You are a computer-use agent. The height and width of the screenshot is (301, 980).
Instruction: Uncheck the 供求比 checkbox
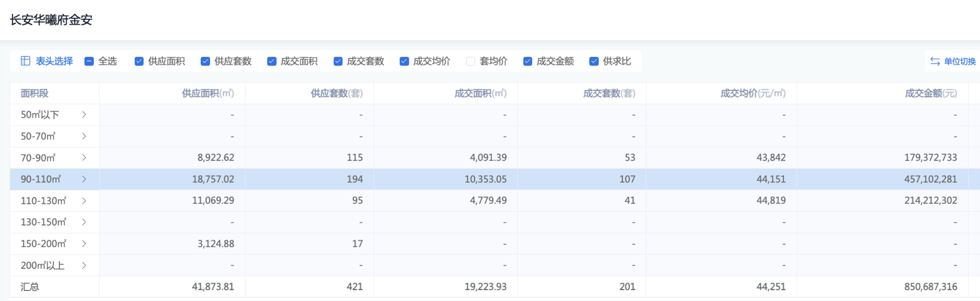tap(594, 61)
